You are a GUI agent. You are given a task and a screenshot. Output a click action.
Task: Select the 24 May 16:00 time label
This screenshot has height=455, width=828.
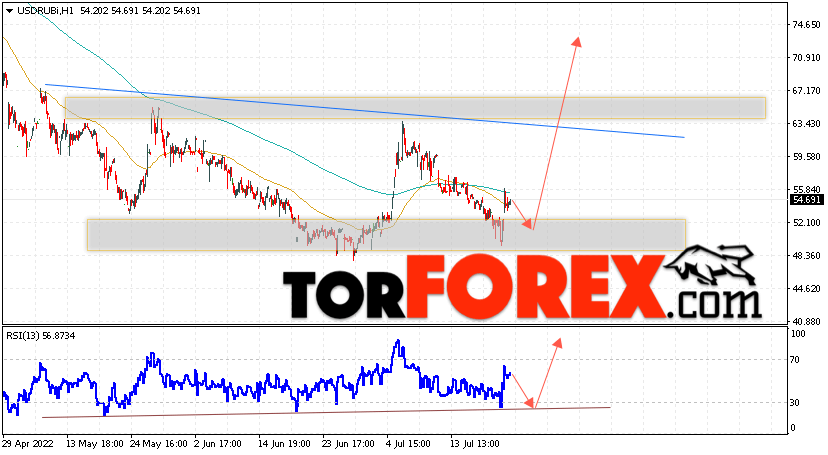158,444
